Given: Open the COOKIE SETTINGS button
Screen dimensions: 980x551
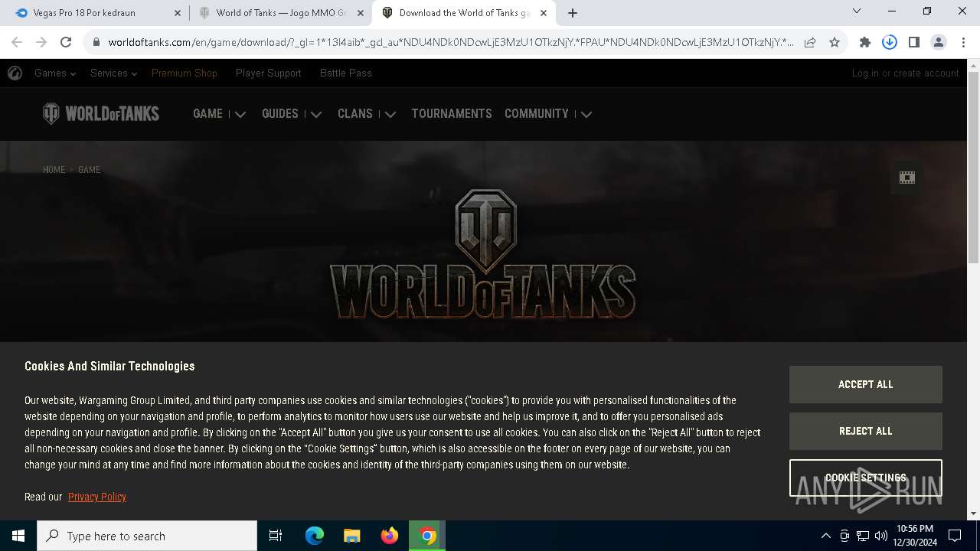Looking at the screenshot, I should (866, 478).
